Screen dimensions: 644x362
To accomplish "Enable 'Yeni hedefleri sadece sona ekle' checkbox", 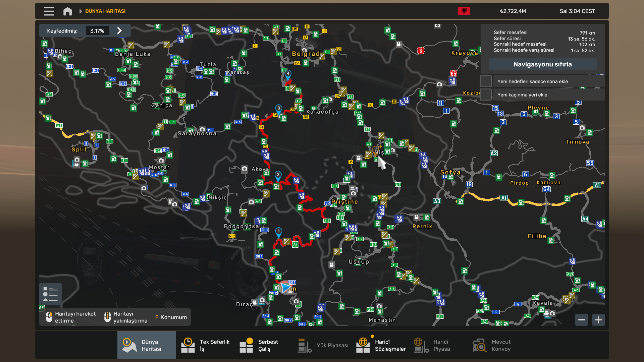I will (486, 81).
